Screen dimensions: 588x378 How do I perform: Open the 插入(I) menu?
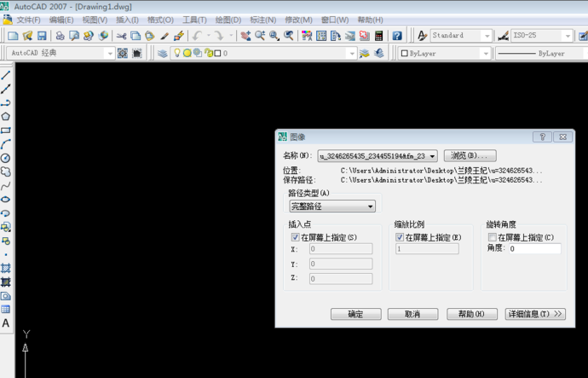click(127, 20)
